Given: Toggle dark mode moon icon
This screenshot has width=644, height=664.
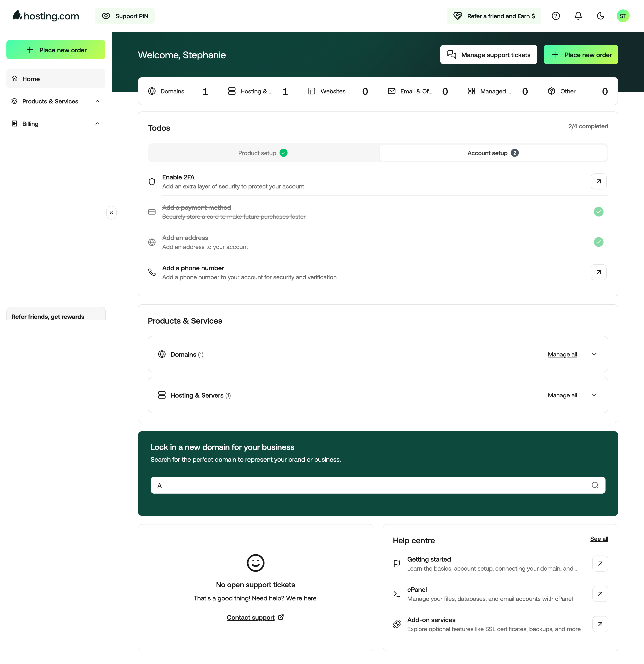Looking at the screenshot, I should [x=600, y=16].
